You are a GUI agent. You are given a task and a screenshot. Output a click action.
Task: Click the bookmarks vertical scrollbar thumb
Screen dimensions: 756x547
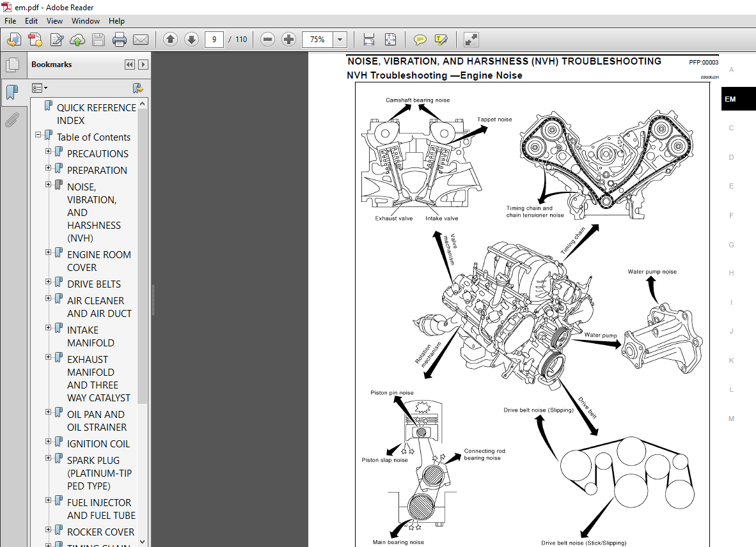142,256
